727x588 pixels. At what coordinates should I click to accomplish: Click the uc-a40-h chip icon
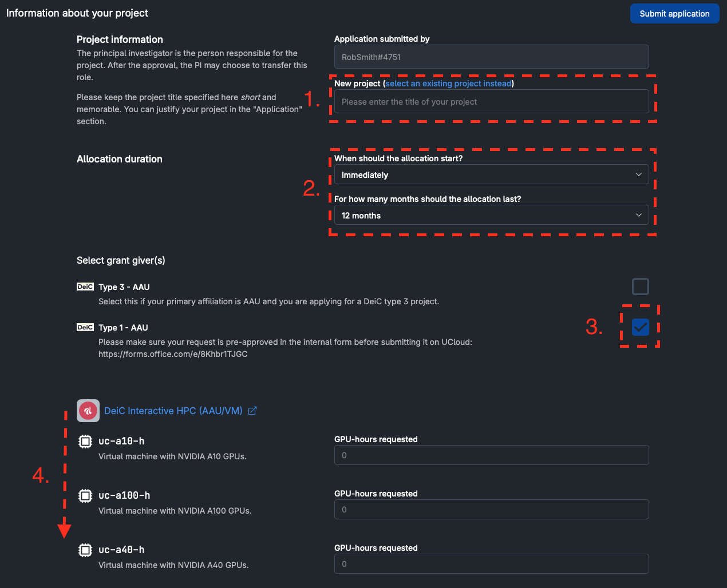(x=85, y=550)
